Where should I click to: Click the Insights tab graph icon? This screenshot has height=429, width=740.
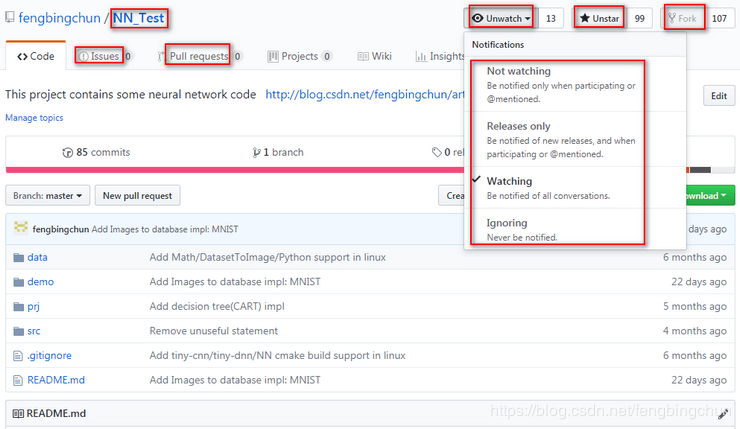click(421, 57)
